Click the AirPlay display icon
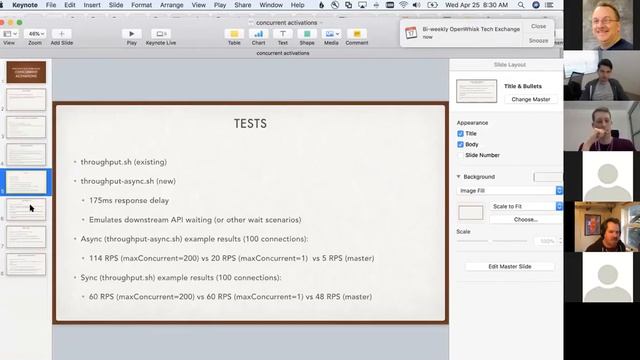Screen dimensions: 640x360 (362, 5)
